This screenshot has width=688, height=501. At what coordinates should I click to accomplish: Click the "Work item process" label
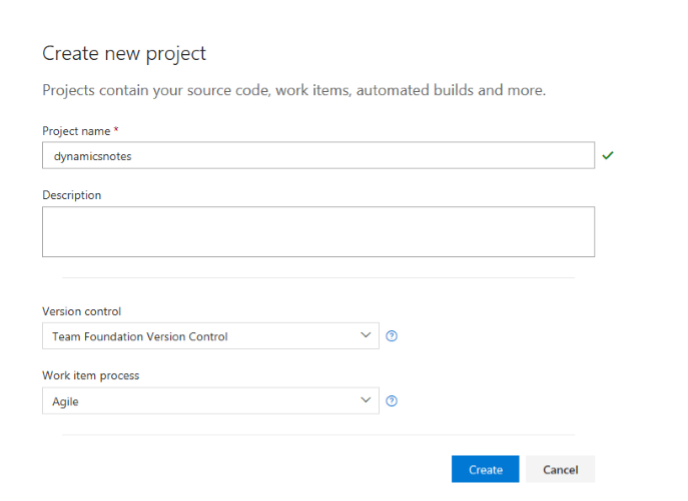click(x=91, y=375)
